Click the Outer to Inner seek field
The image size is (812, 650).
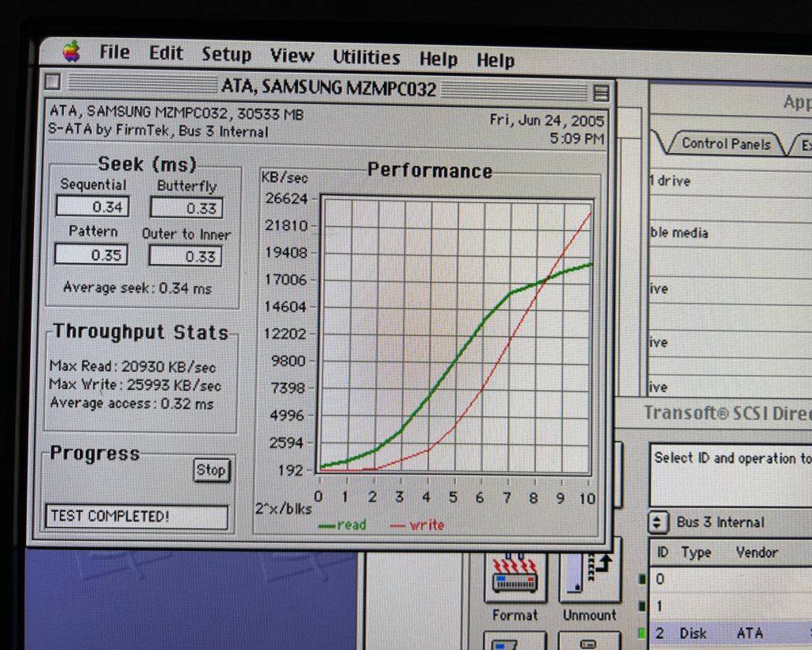pyautogui.click(x=186, y=256)
